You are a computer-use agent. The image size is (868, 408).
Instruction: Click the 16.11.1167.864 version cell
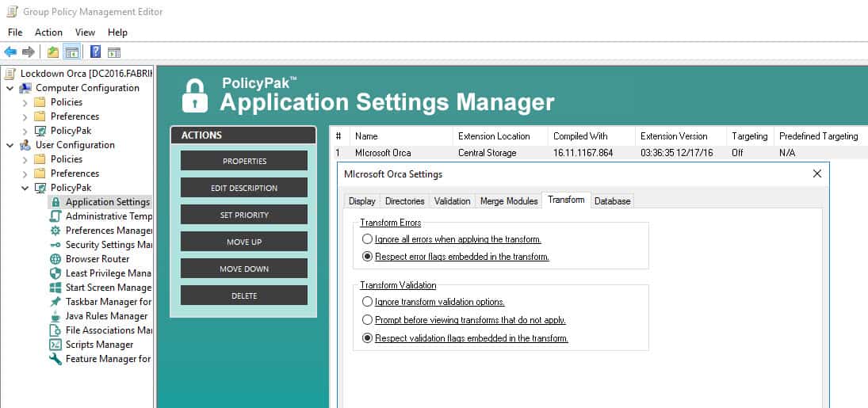[x=583, y=153]
